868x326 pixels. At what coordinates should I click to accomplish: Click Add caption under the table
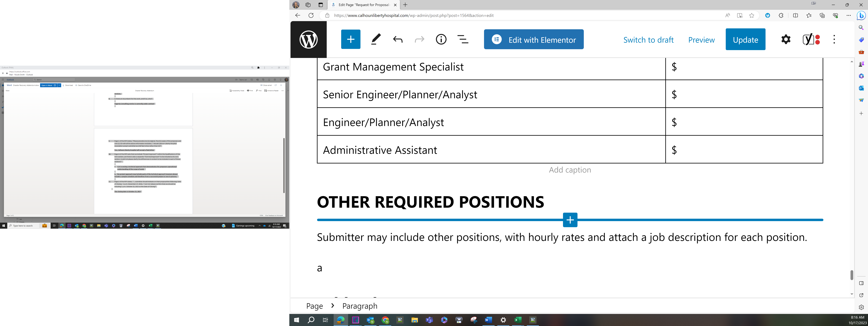[x=570, y=170]
